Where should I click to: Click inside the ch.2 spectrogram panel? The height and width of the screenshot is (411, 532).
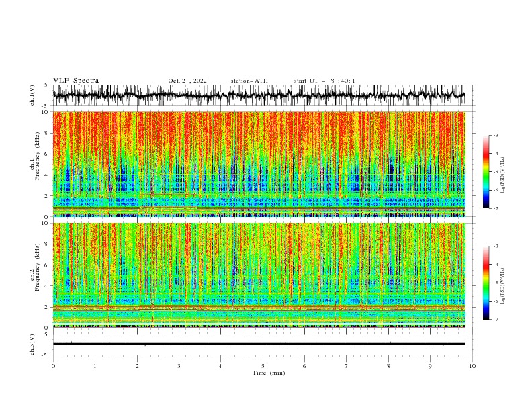[259, 275]
